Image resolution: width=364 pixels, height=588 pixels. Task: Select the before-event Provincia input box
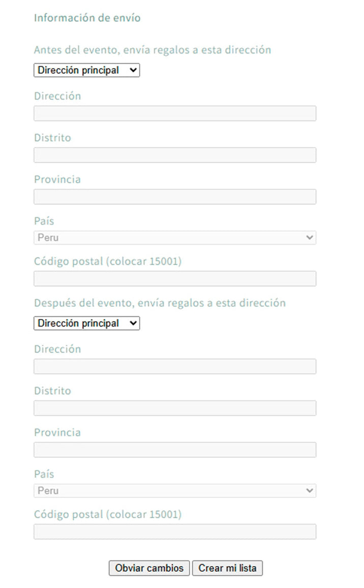tap(174, 197)
